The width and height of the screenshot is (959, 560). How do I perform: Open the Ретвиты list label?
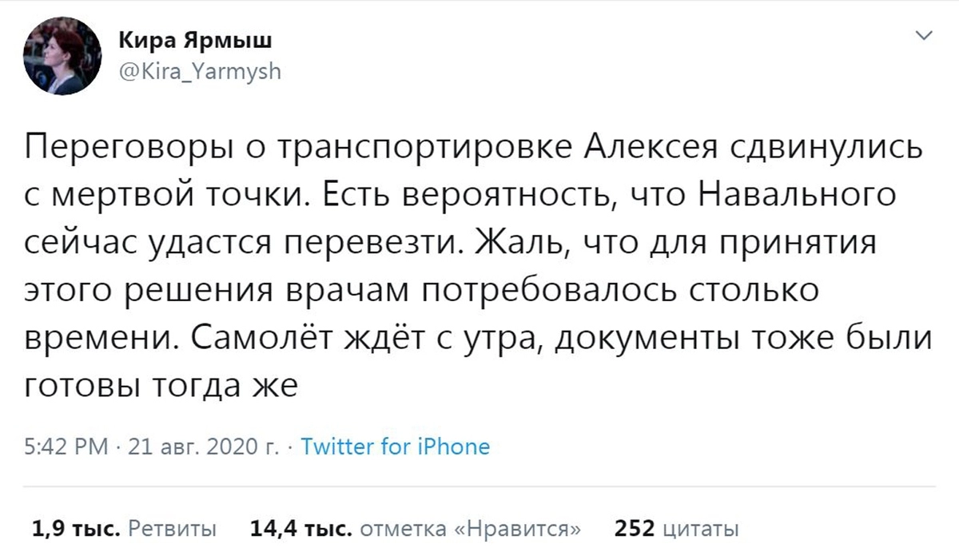(172, 528)
